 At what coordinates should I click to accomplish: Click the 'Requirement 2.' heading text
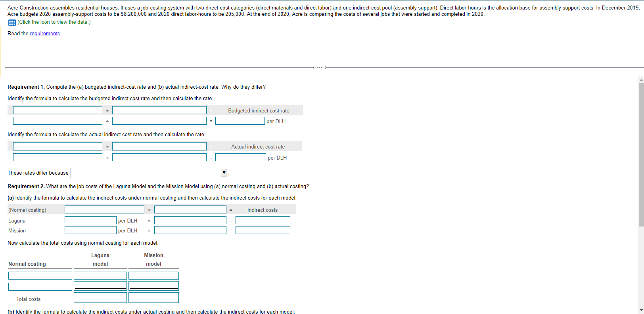point(26,186)
